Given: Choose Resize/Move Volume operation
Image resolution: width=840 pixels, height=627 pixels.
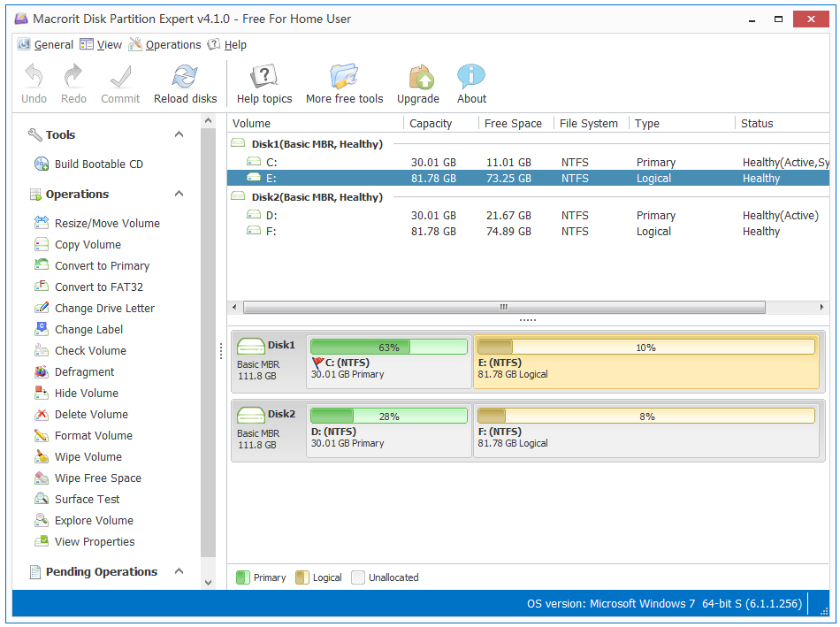Looking at the screenshot, I should (x=107, y=224).
